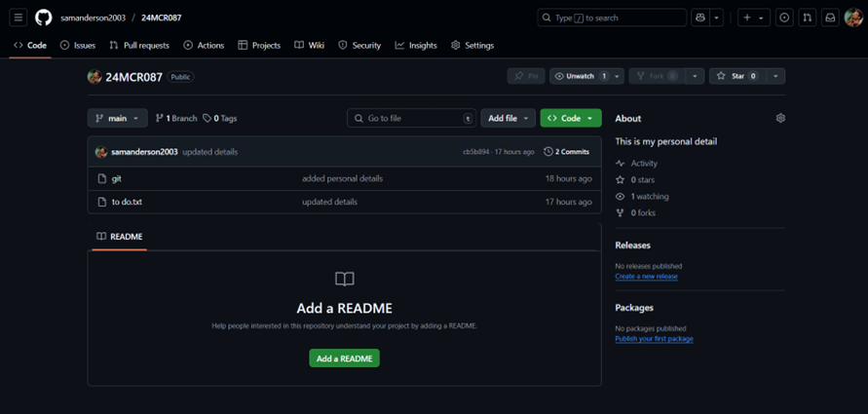View the 0 Tags link
Viewport: 868px width, 414px height.
pos(220,118)
